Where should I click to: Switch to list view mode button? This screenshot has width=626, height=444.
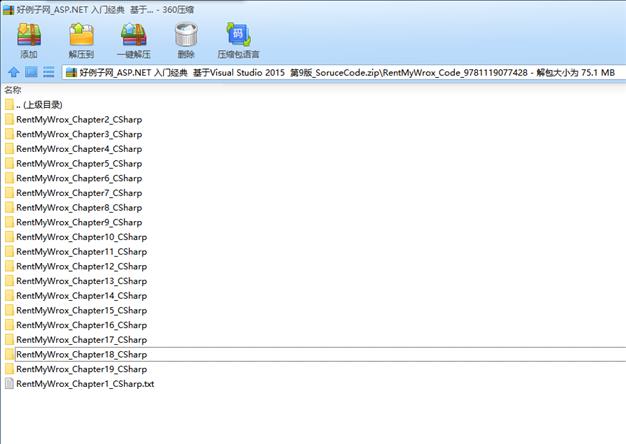coord(49,72)
